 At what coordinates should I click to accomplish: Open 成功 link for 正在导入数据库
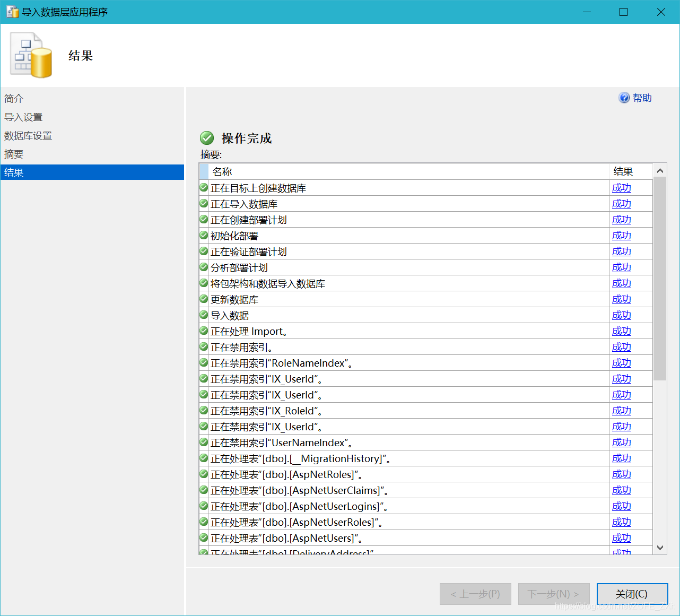coord(622,204)
